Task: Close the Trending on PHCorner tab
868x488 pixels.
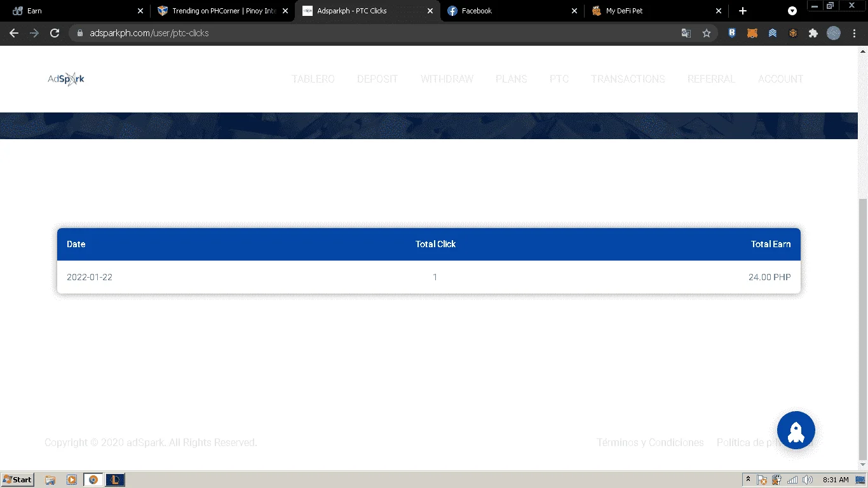Action: coord(285,11)
